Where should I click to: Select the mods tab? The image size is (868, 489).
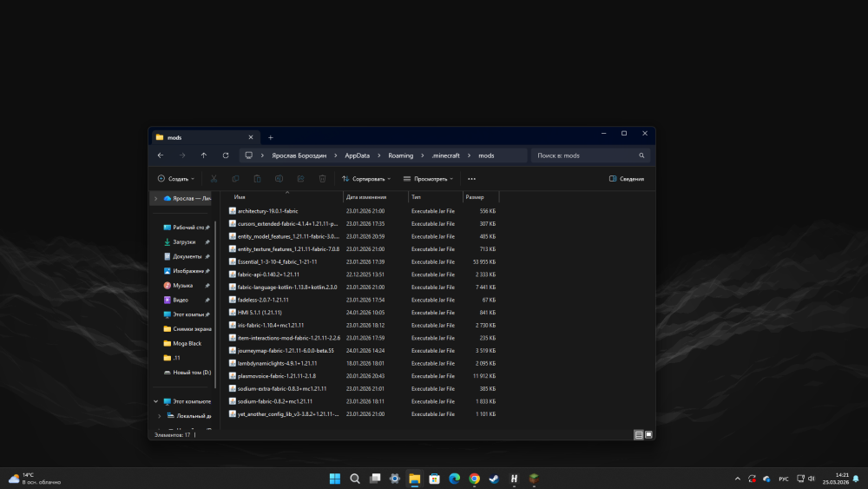click(206, 137)
